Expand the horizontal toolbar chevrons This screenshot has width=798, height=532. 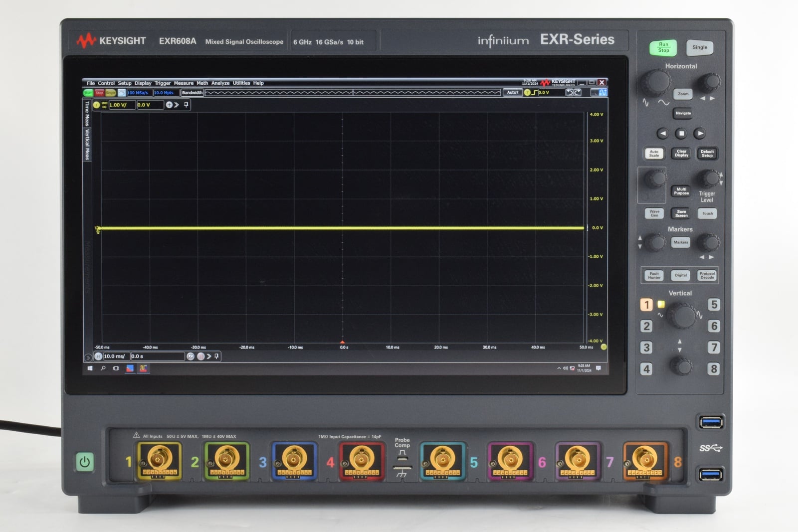pos(209,356)
